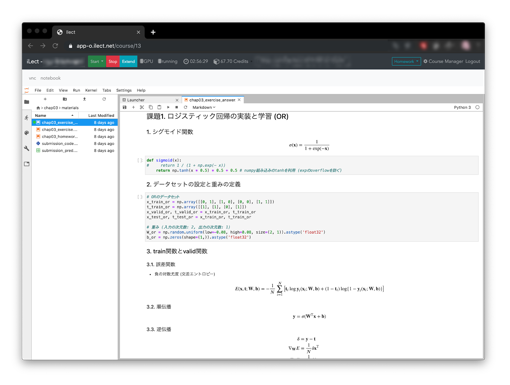Click the JupyterLab logo icon

point(27,90)
